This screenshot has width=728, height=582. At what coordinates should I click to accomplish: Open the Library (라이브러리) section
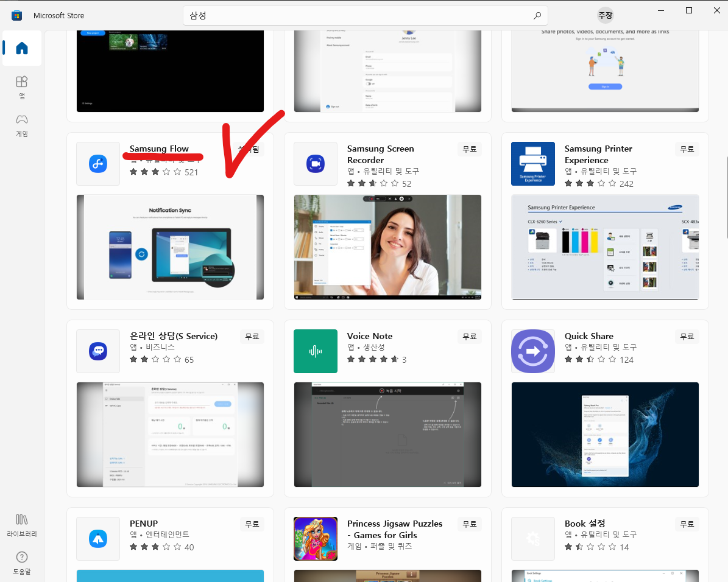tap(22, 525)
